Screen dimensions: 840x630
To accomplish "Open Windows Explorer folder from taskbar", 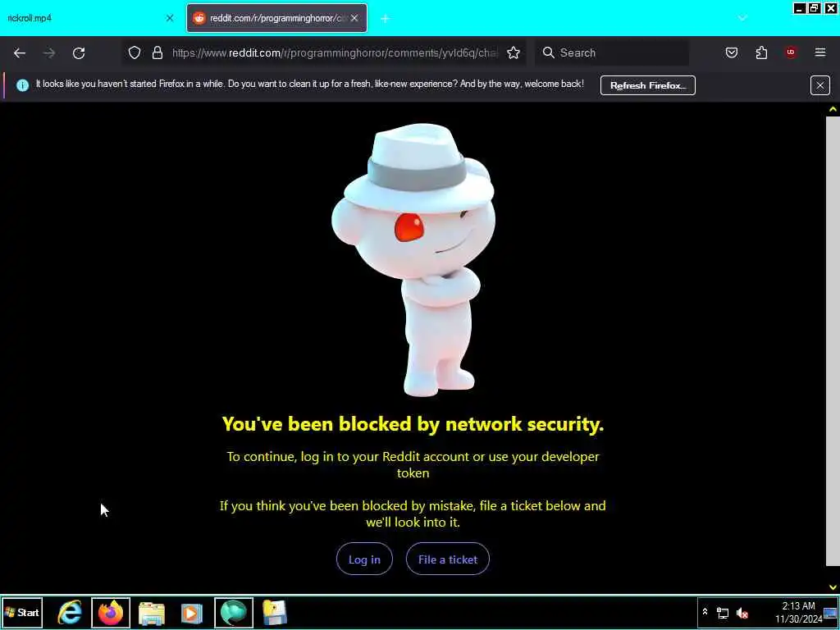I will [x=152, y=612].
